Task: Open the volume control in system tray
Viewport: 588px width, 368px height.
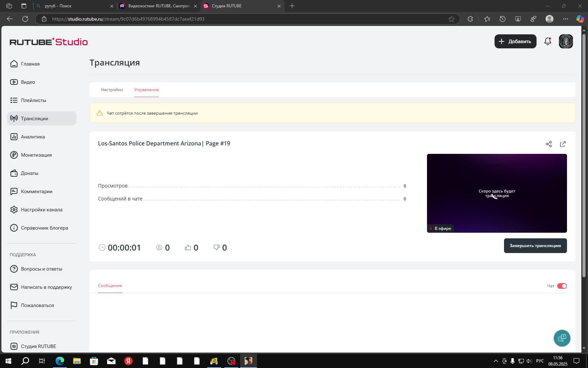Action: (x=529, y=361)
